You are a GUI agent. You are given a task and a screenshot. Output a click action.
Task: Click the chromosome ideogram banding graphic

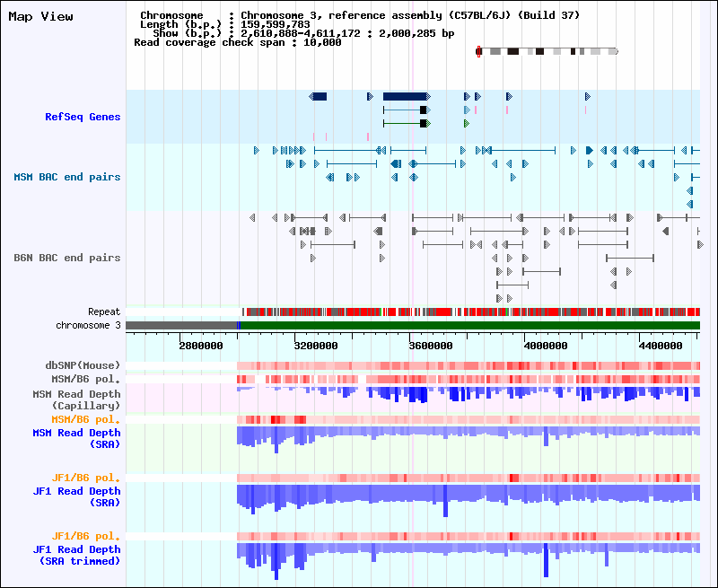(x=547, y=52)
